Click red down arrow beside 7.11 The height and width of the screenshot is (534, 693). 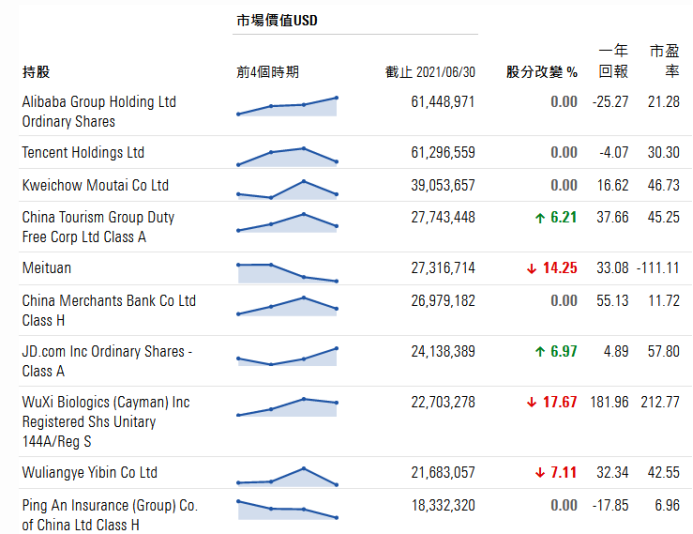pyautogui.click(x=540, y=473)
